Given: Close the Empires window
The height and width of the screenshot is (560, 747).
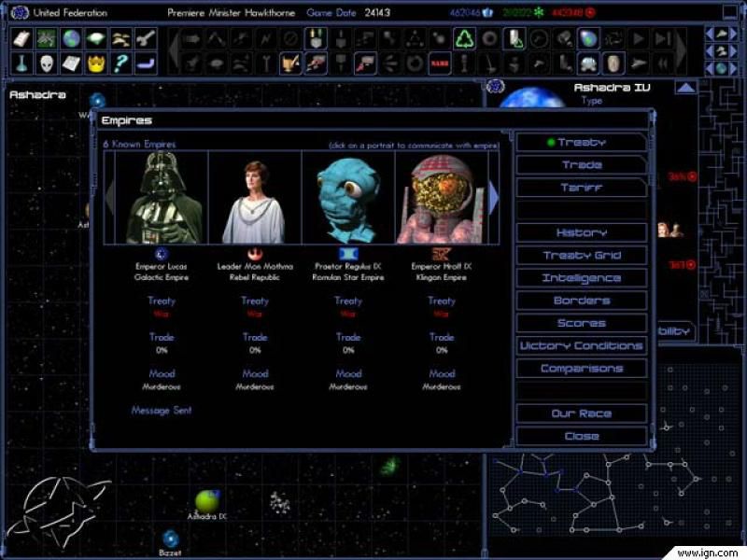Looking at the screenshot, I should point(581,437).
